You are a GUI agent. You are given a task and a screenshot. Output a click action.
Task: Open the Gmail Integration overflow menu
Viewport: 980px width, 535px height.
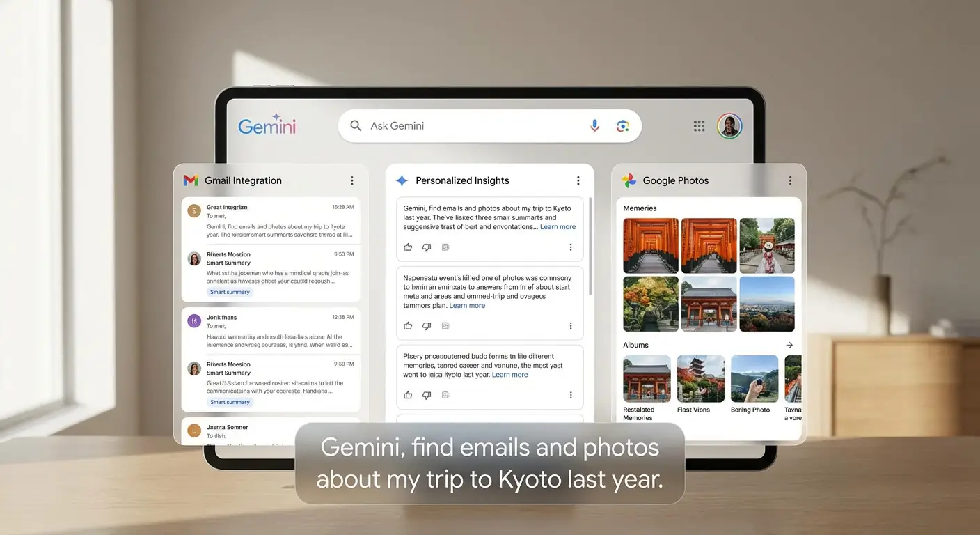[x=352, y=180]
